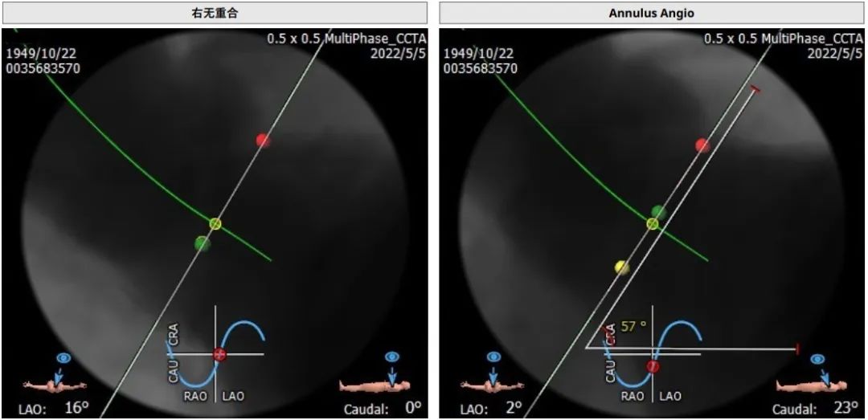Viewport: 868px width, 420px height.
Task: Click the red cusp marker in Annulus Angio panel
Action: pyautogui.click(x=702, y=145)
